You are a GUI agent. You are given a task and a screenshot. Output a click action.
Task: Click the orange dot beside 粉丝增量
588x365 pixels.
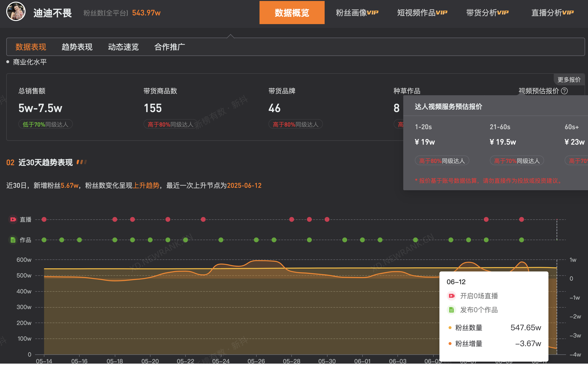(450, 344)
